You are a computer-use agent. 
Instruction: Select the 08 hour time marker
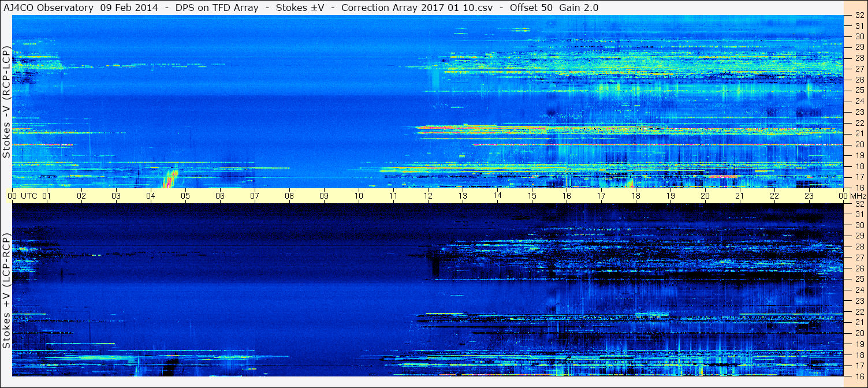pos(289,196)
